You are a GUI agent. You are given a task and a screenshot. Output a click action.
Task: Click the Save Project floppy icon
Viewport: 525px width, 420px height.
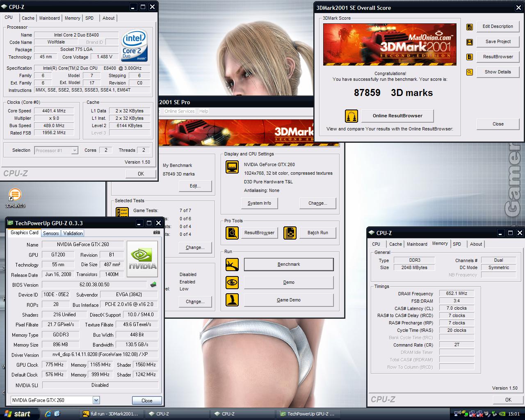pos(470,42)
